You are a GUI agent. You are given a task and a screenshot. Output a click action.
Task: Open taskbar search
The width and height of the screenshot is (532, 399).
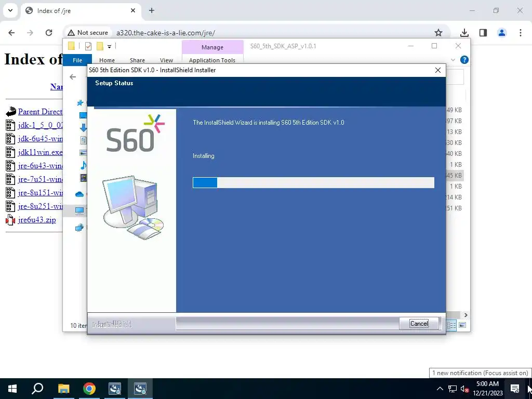click(37, 389)
